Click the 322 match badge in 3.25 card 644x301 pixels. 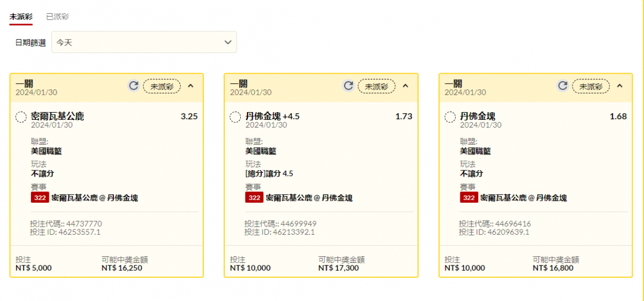[x=40, y=197]
